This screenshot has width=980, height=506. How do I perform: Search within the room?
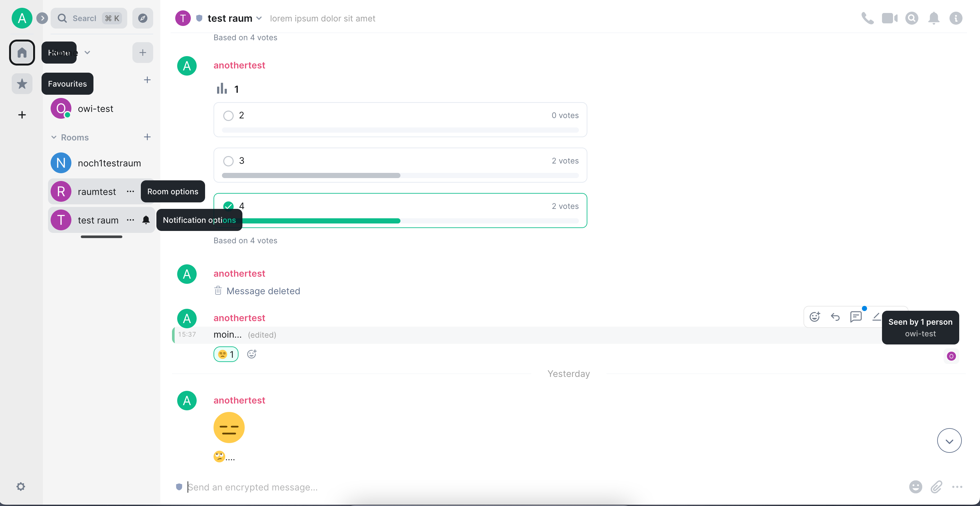[912, 18]
